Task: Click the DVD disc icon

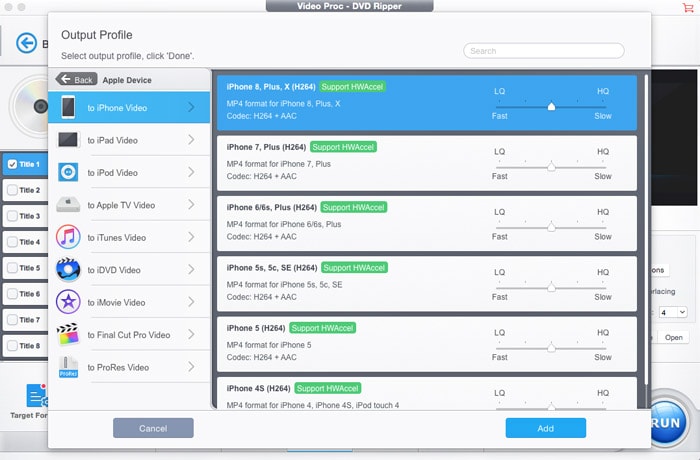Action: [29, 106]
